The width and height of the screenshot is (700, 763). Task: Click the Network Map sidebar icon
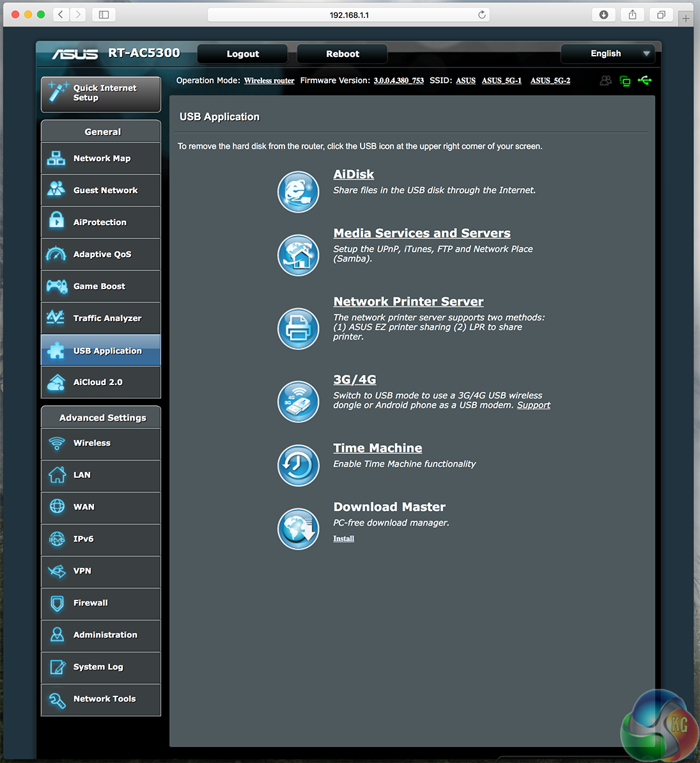56,158
